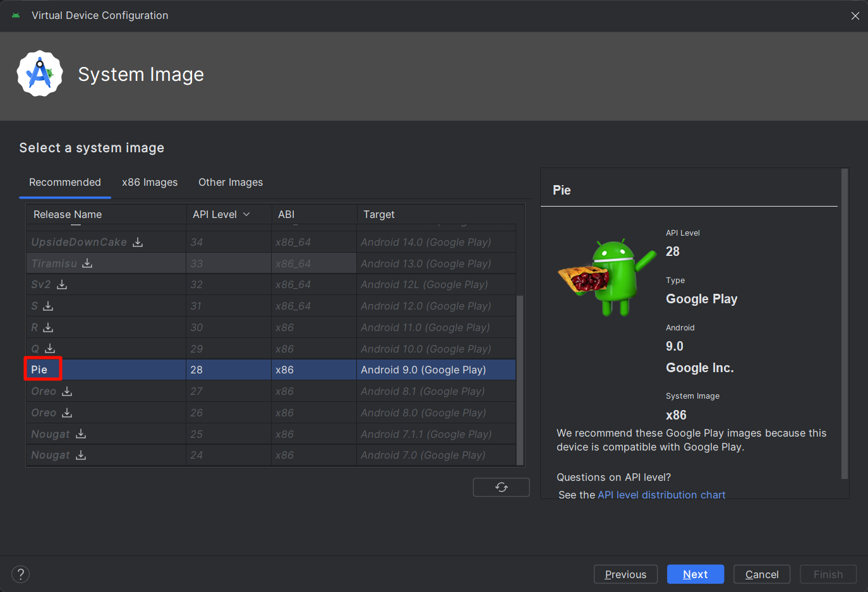Download the Oreo API 26 image

(x=67, y=413)
